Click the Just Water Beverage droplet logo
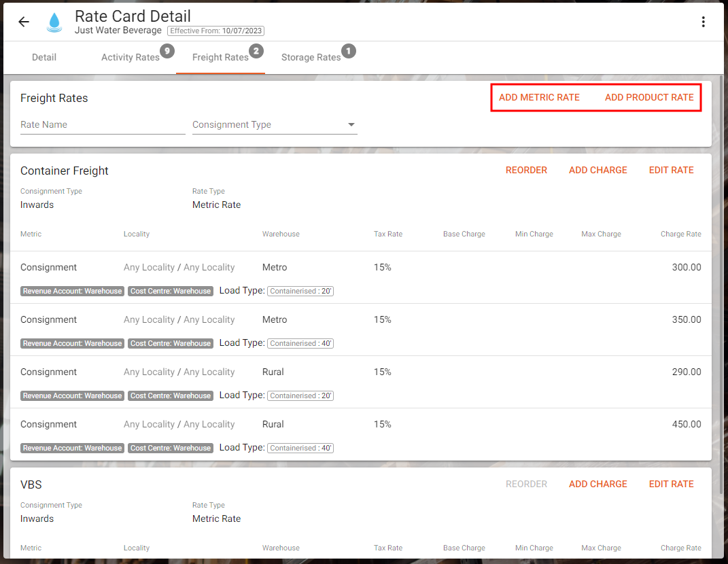This screenshot has height=564, width=728. (54, 22)
